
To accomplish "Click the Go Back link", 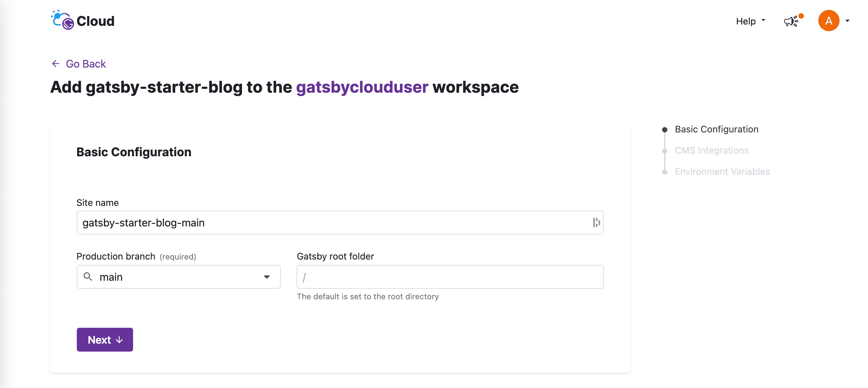I will pos(86,64).
